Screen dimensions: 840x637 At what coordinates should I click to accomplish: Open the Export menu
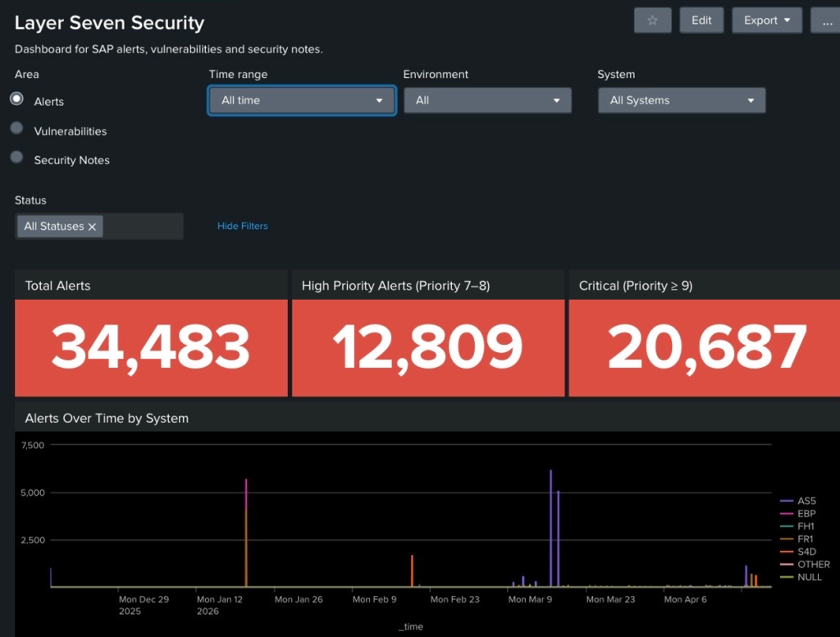point(766,21)
